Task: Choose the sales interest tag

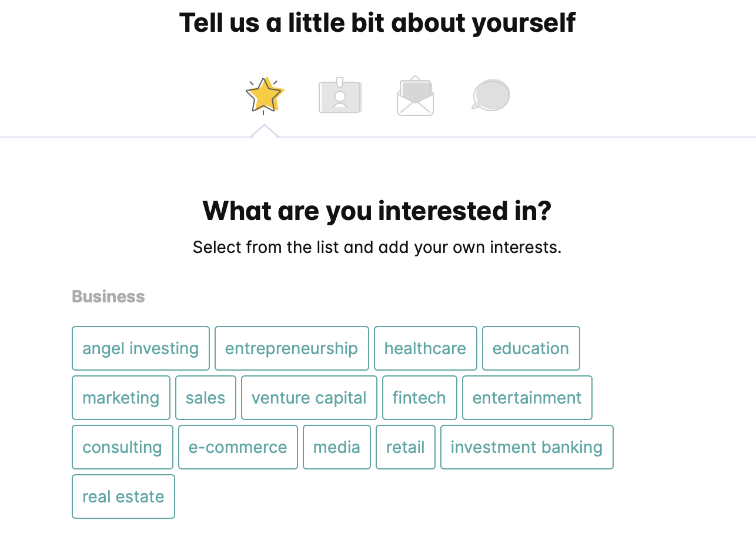Action: click(206, 398)
